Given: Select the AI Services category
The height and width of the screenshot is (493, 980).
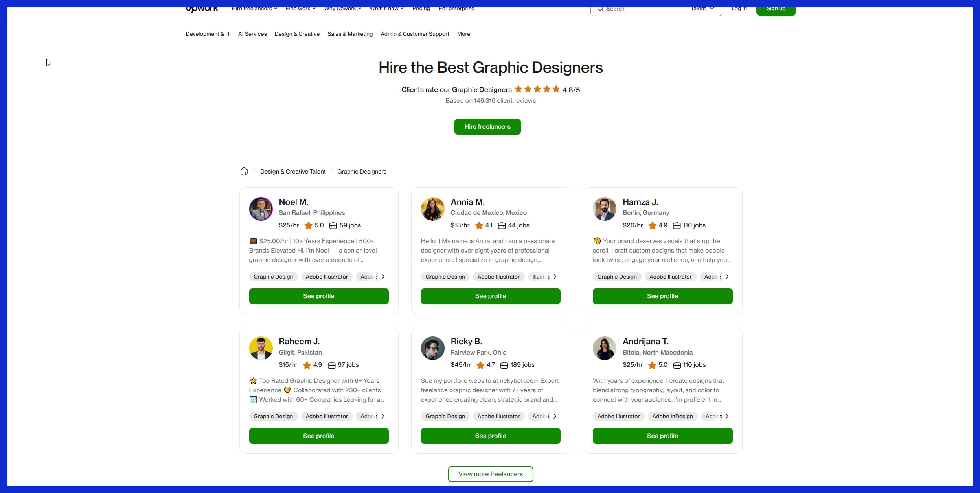Looking at the screenshot, I should [x=252, y=34].
